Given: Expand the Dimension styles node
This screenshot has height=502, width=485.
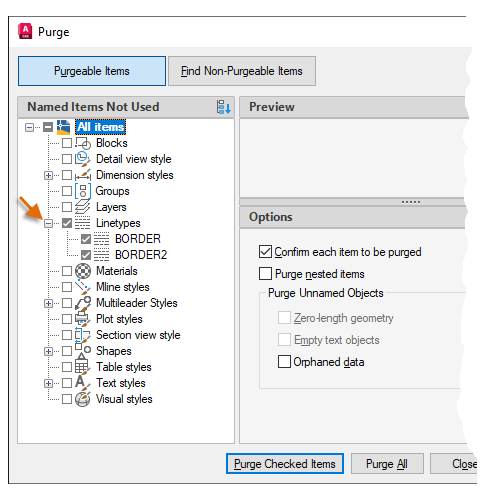Looking at the screenshot, I should [48, 175].
